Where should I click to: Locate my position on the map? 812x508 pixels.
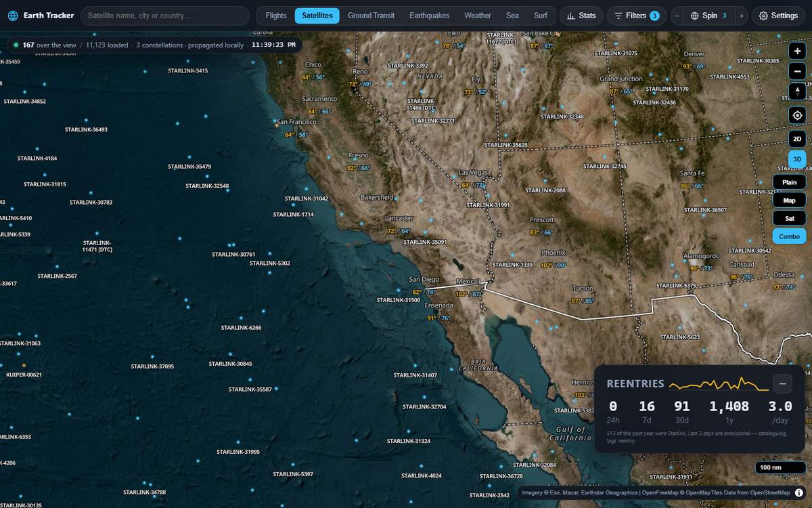point(797,115)
